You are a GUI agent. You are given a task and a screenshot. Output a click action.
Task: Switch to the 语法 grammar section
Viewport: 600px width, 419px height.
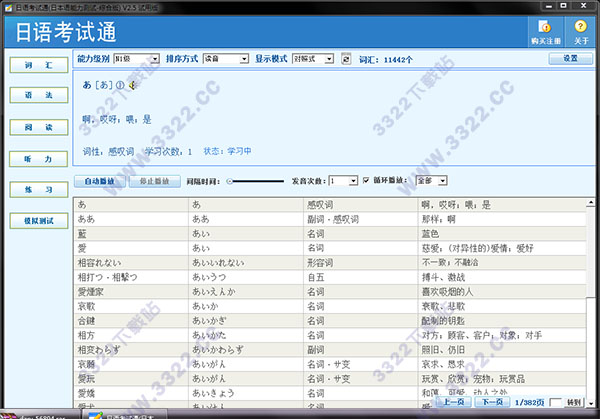click(x=33, y=96)
